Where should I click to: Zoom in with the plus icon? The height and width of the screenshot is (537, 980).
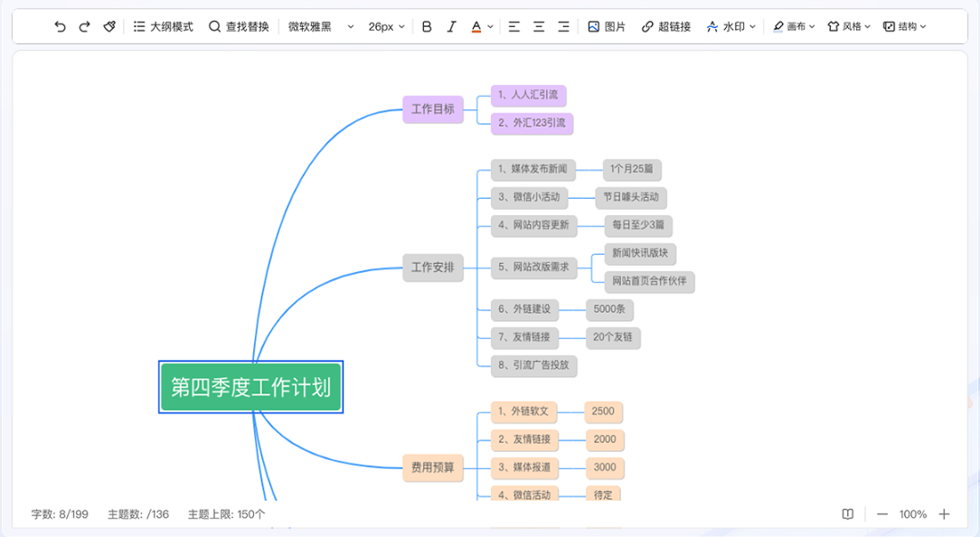944,514
